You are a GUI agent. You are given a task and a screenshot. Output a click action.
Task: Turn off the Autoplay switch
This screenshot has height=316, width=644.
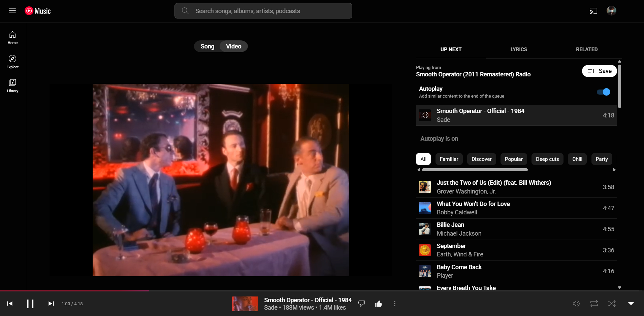point(603,92)
